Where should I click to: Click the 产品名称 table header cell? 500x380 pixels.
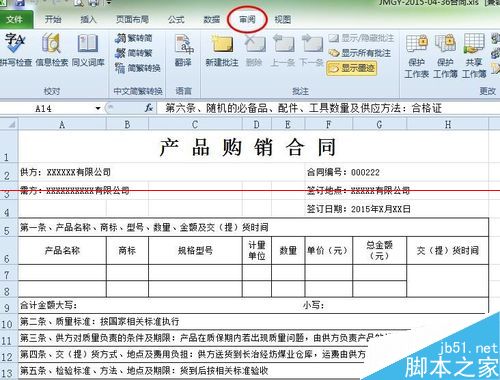tap(62, 250)
